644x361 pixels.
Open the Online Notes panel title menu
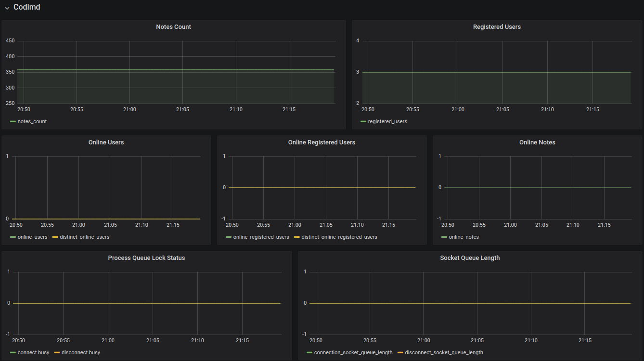(537, 142)
